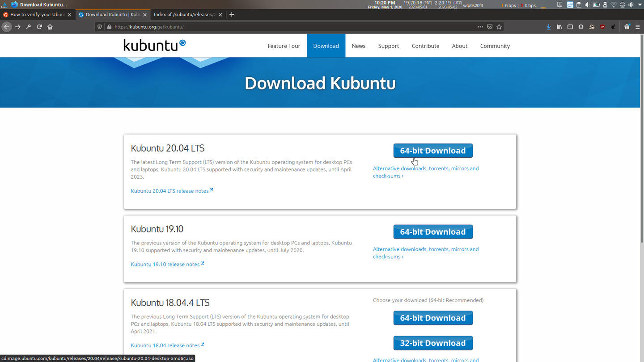Open Kubuntu 19.10 release notes

coord(167,264)
